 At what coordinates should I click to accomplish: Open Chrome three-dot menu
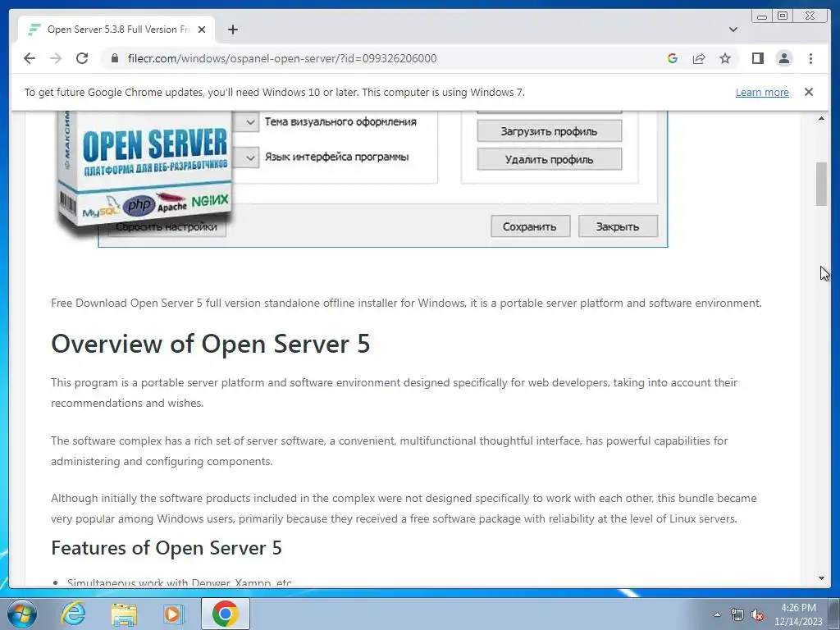pos(810,58)
